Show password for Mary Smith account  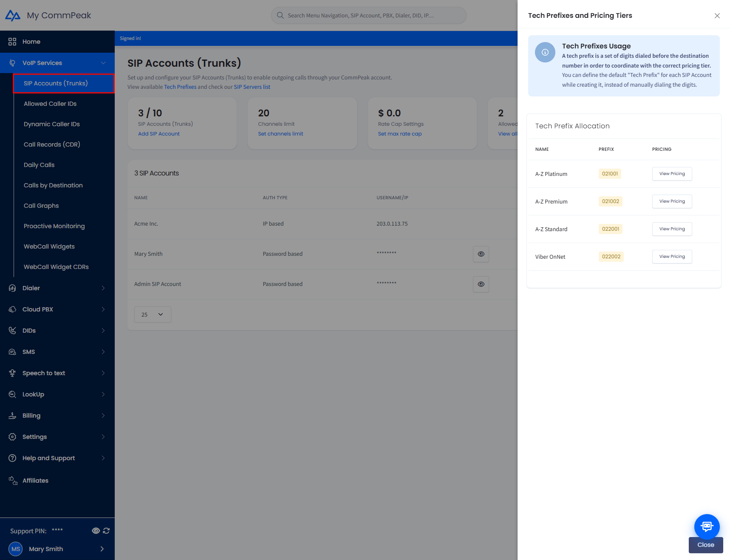point(481,254)
